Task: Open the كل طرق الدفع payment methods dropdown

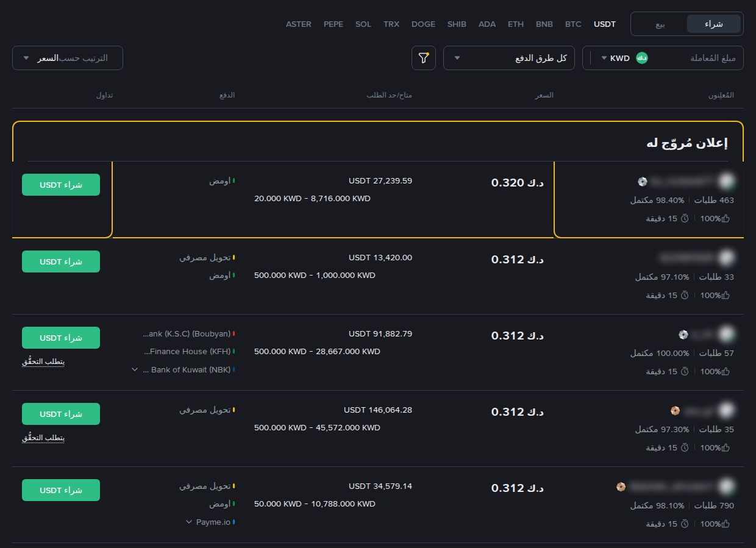Action: click(x=509, y=58)
